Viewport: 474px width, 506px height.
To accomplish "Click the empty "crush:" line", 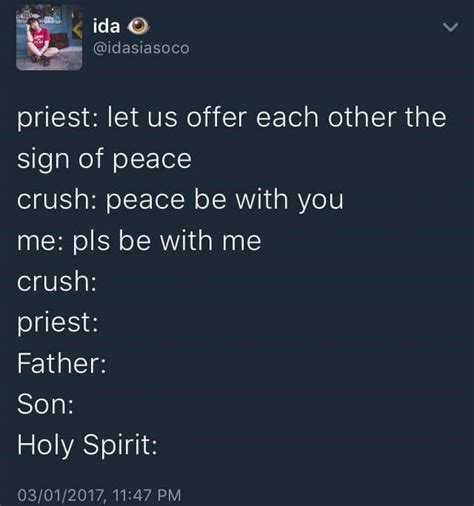I will click(x=57, y=281).
